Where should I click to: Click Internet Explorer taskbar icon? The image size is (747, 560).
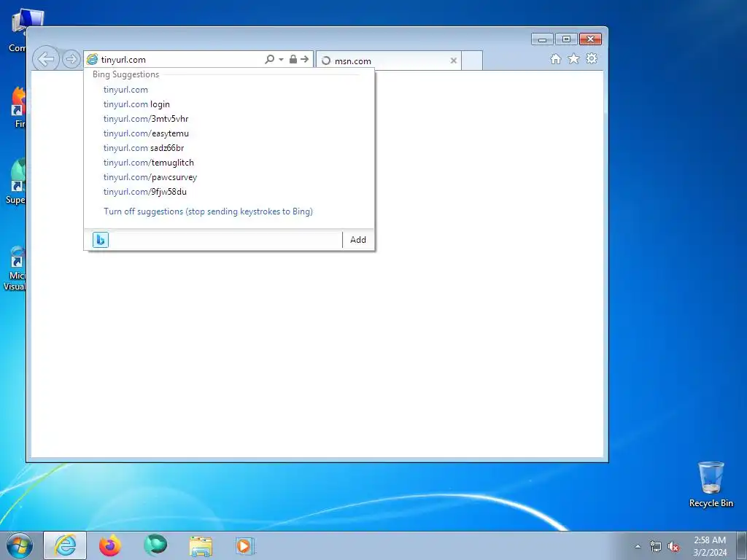65,545
